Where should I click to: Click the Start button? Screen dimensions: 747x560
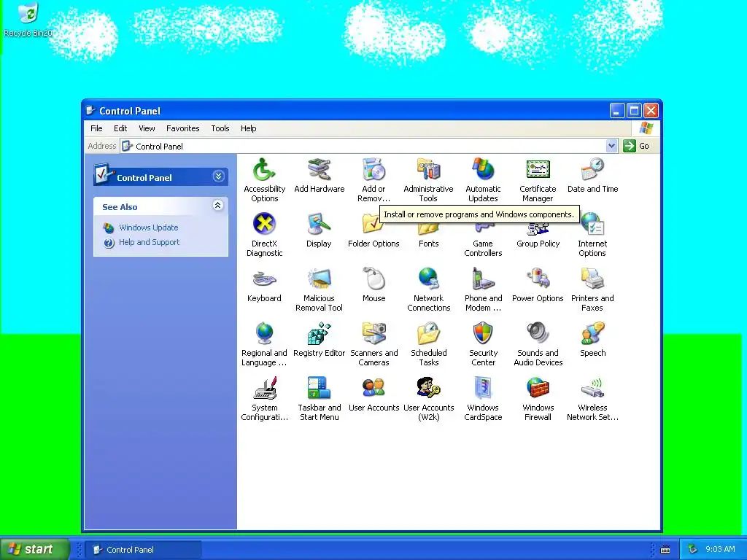(x=34, y=549)
